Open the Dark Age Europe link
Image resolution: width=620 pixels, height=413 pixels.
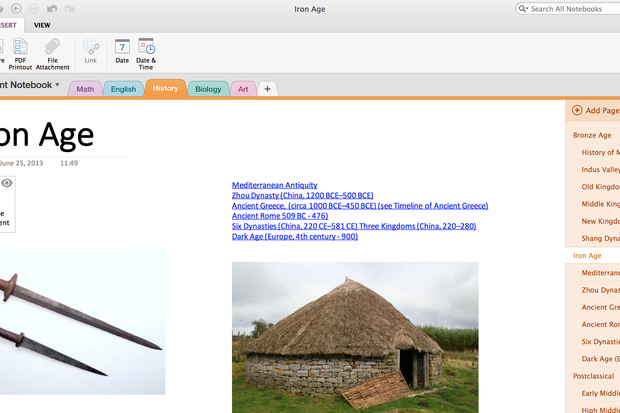pyautogui.click(x=295, y=237)
